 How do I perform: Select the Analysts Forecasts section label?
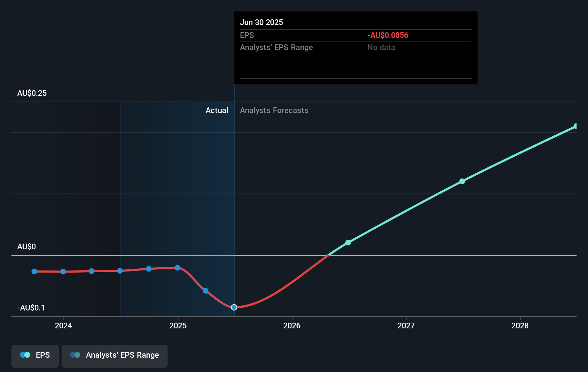(x=274, y=110)
